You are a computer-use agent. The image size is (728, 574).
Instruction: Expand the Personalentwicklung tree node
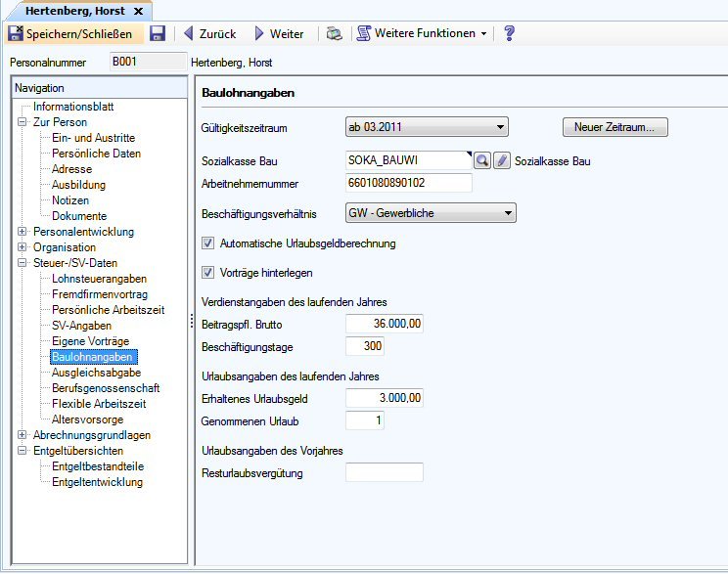23,232
